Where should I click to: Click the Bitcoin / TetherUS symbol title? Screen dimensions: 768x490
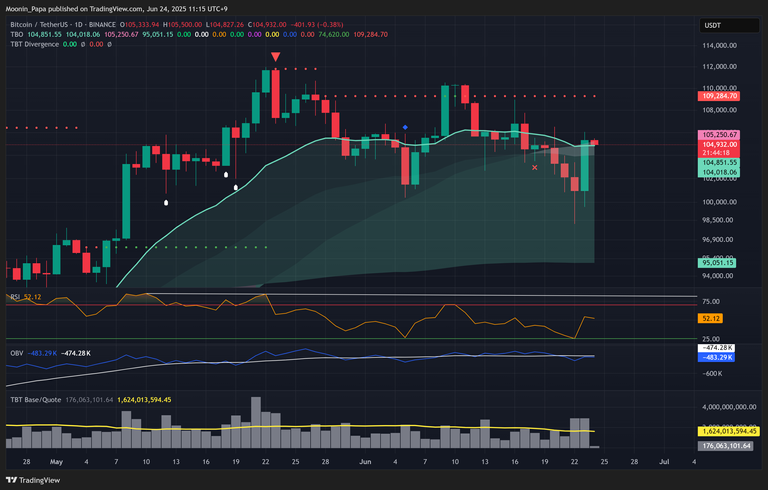pyautogui.click(x=42, y=21)
